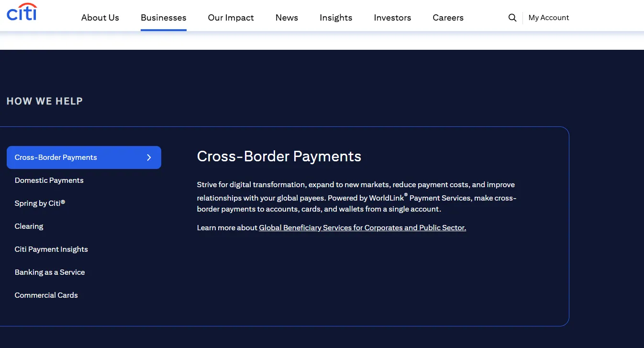Open the About Us menu

coord(100,18)
